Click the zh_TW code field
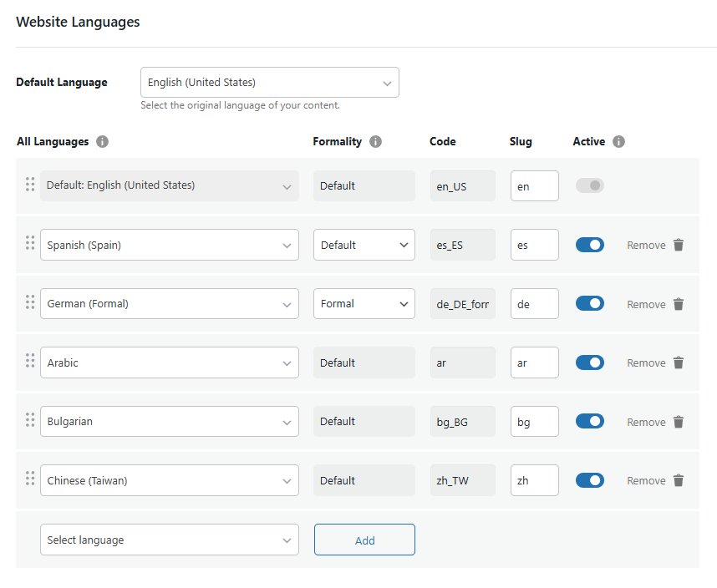Screen dimensions: 717x588 (x=463, y=480)
